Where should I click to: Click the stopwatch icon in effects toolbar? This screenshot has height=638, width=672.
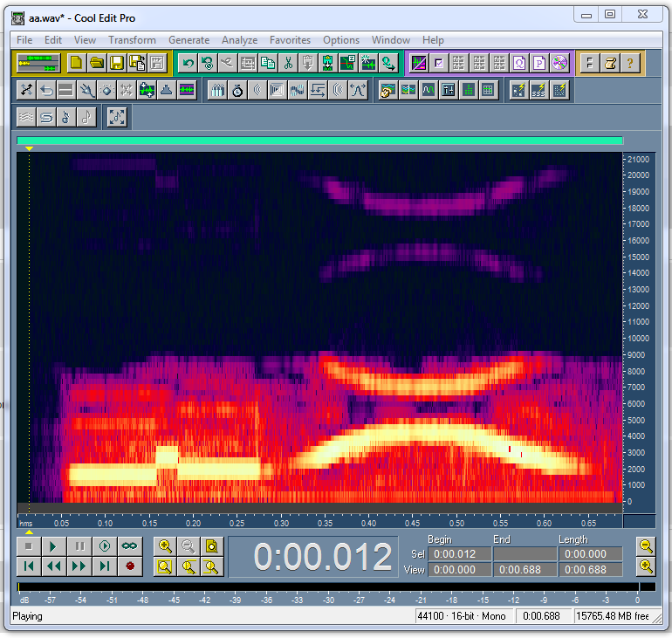pyautogui.click(x=237, y=90)
